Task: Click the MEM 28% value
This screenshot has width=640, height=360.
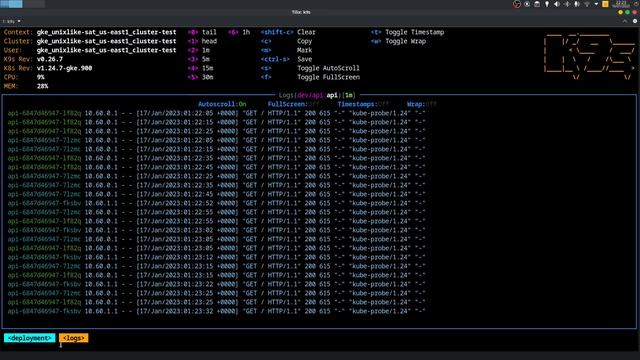Action: (42, 86)
